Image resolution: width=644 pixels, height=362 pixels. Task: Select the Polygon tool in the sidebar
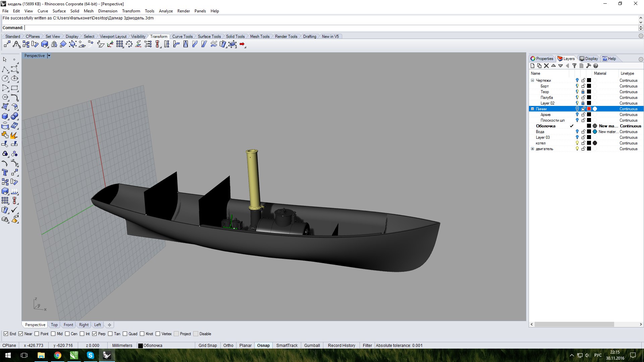coord(5,97)
